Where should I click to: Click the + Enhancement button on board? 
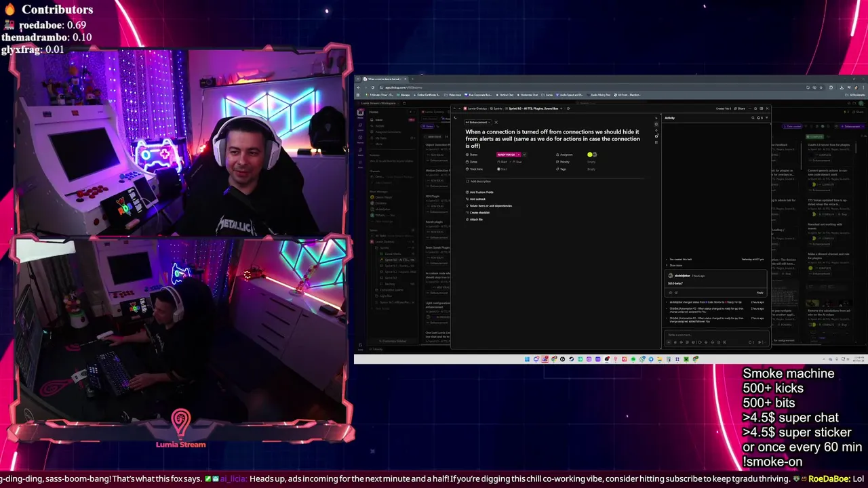(x=852, y=126)
